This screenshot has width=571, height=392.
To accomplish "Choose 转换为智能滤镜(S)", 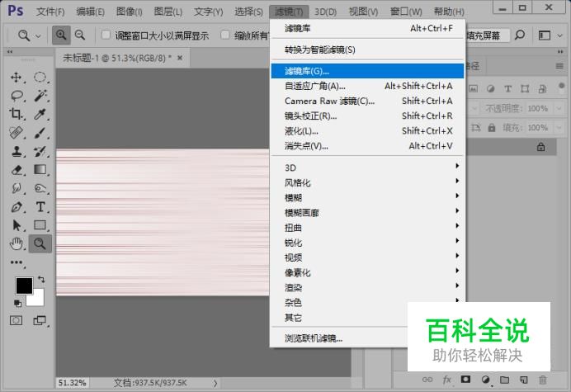I will (367, 50).
